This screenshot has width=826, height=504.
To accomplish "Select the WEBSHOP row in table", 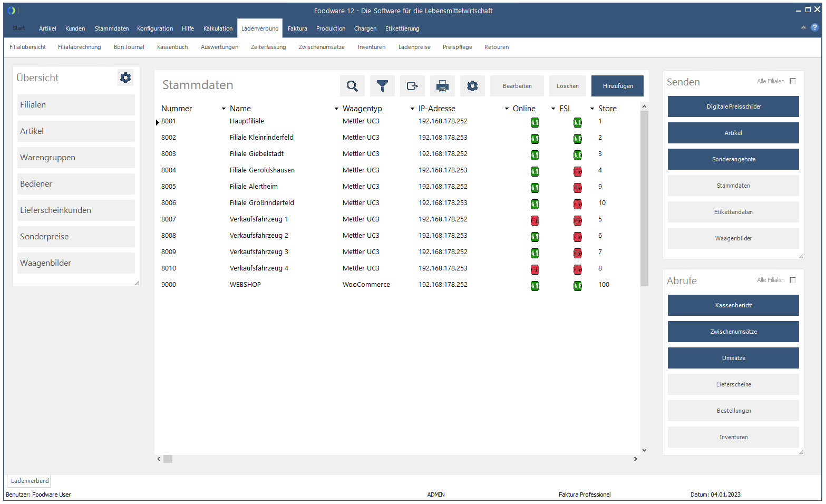I will (x=245, y=285).
